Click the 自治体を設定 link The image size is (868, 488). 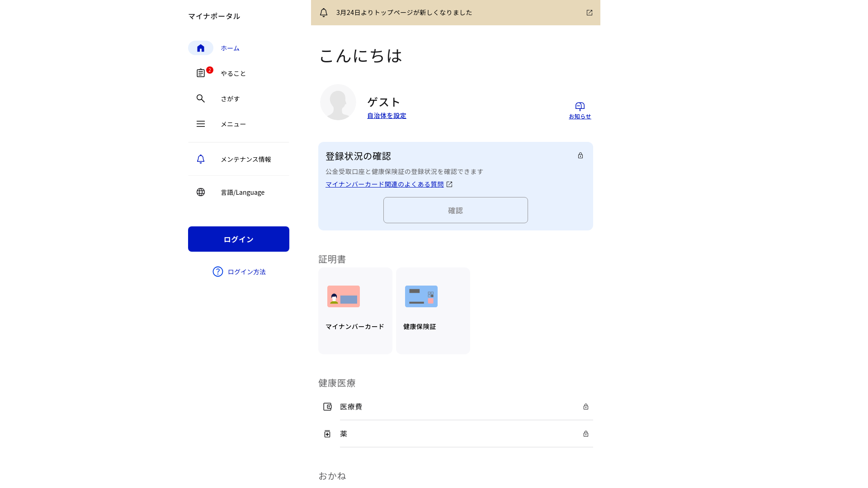pos(387,116)
